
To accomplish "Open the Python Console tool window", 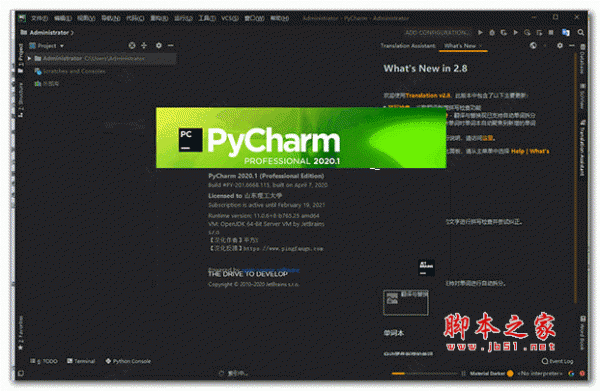I will [128, 361].
